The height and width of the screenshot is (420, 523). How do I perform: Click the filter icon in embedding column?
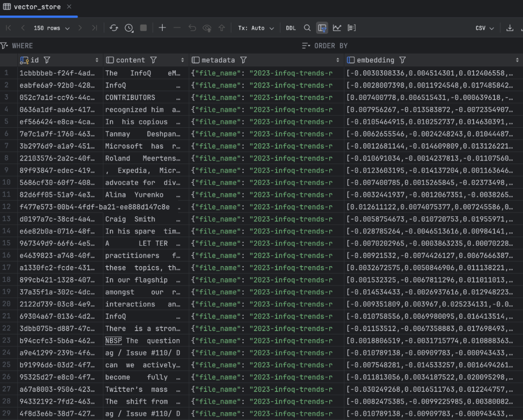[402, 60]
